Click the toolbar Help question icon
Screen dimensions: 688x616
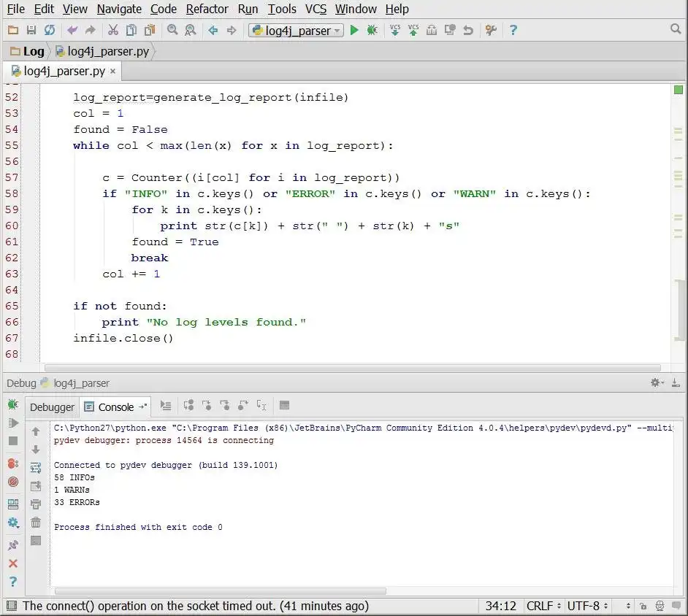(513, 30)
